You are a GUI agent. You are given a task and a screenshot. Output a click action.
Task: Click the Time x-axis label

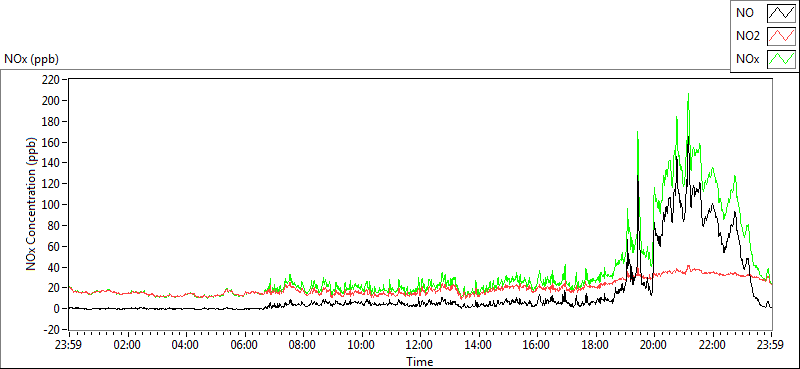[x=420, y=362]
